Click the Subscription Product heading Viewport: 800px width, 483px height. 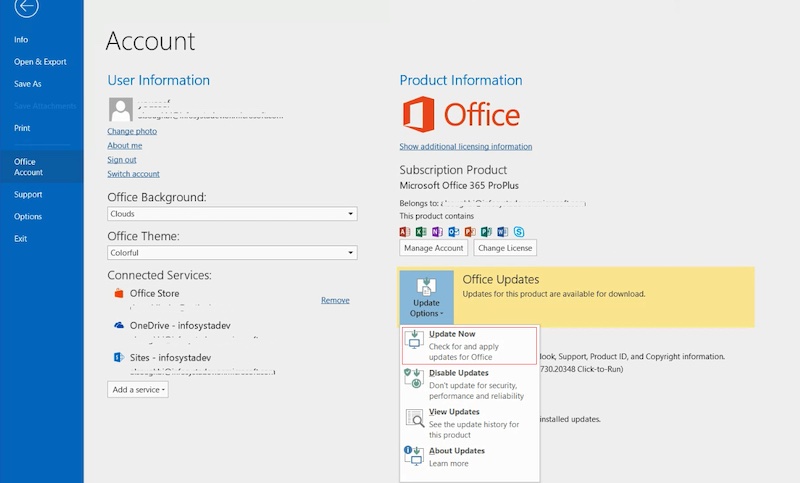click(453, 170)
